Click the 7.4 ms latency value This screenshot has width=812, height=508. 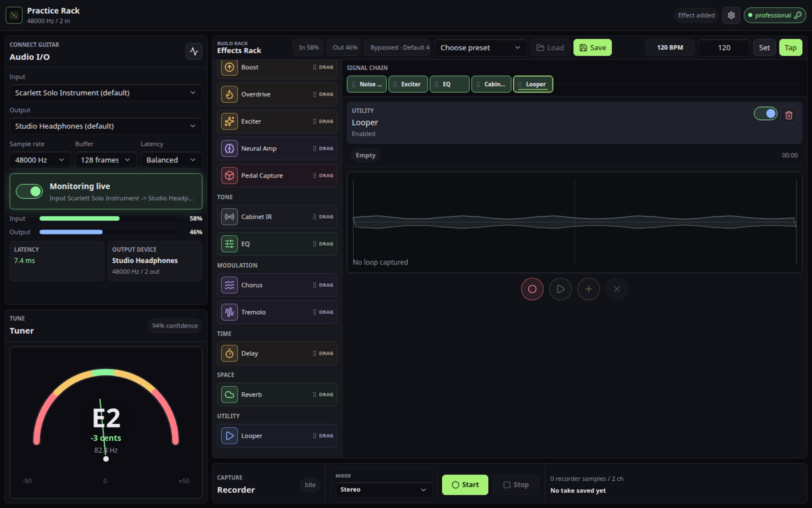(x=25, y=261)
